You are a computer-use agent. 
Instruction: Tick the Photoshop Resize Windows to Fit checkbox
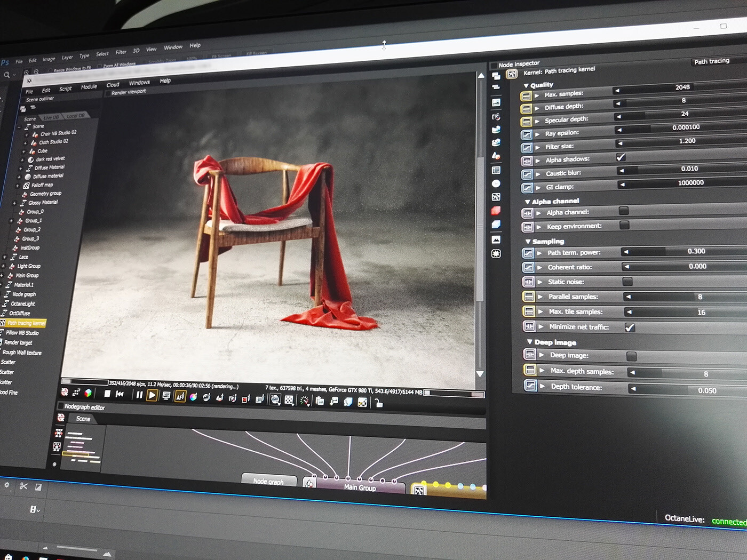point(50,70)
